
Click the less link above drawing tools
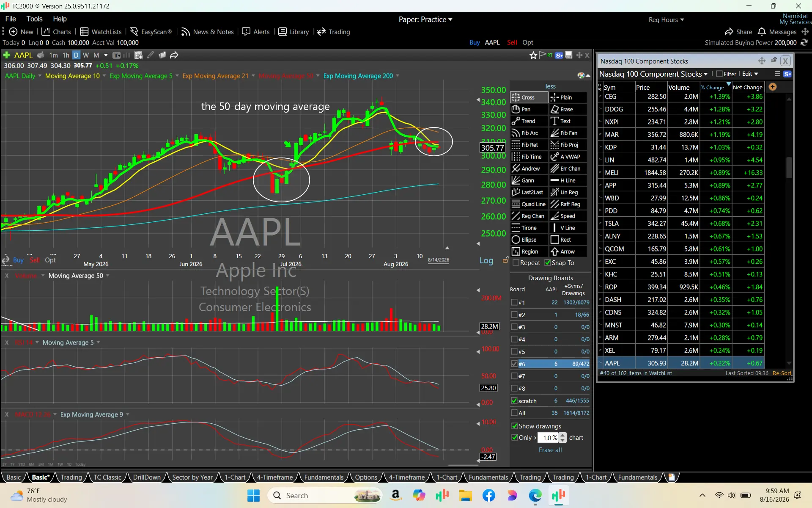550,86
